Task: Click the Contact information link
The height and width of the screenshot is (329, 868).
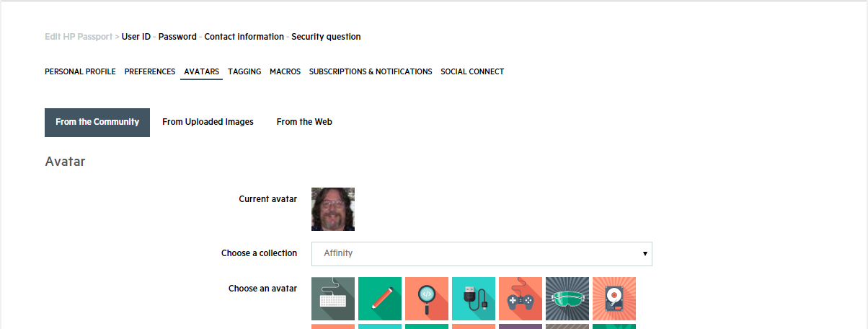Action: (x=244, y=36)
